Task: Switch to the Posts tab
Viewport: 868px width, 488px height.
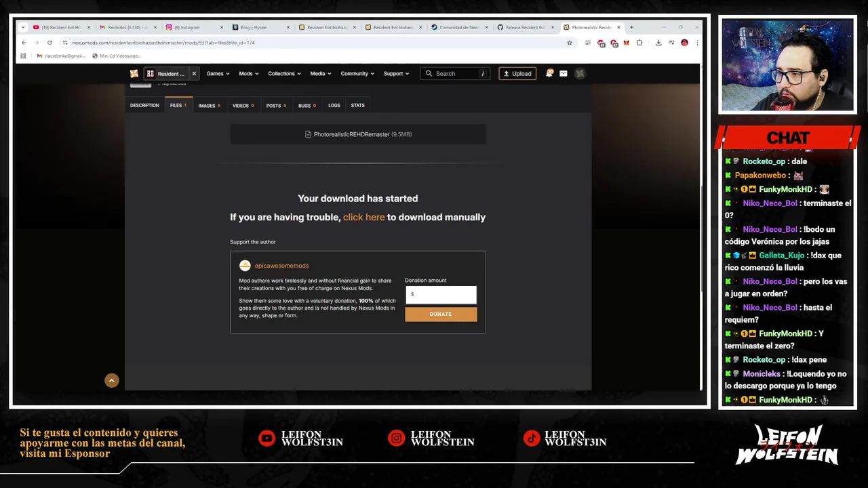Action: point(276,105)
